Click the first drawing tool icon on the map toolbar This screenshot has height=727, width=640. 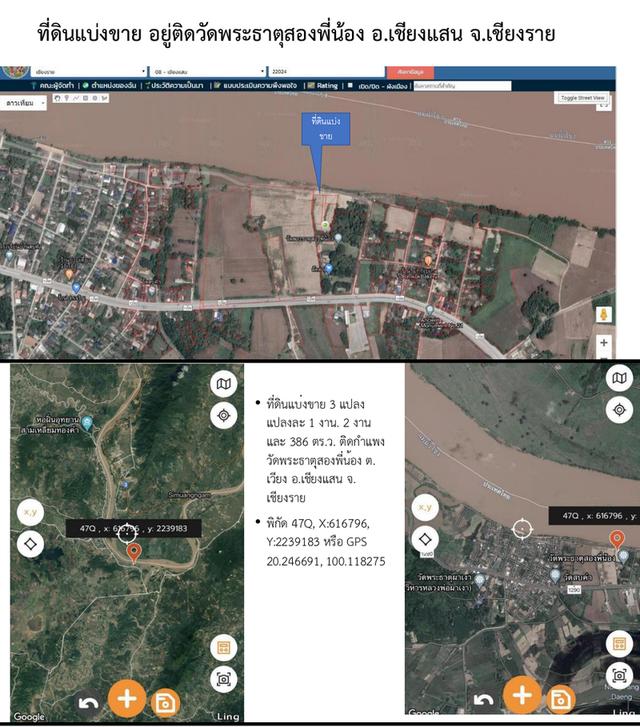click(x=58, y=98)
